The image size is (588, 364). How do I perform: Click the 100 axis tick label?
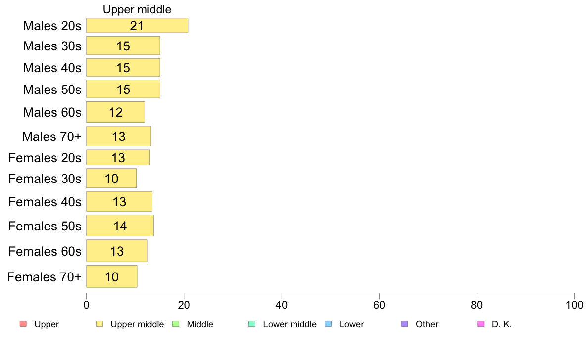click(x=574, y=305)
